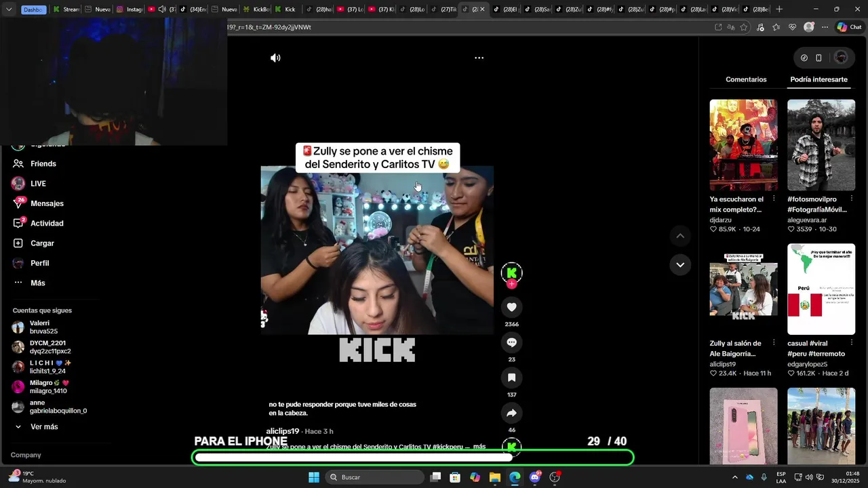Like the video with the heart icon
Viewport: 868px width, 488px height.
[x=512, y=307]
